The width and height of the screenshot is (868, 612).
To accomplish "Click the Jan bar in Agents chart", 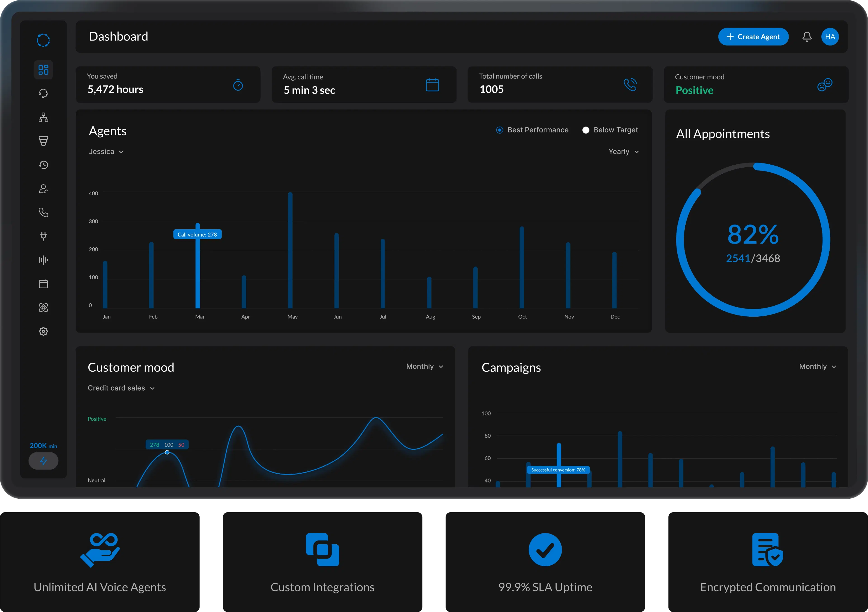I will point(105,285).
